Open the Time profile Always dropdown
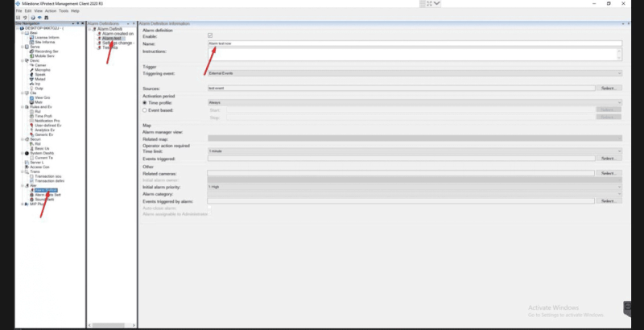The height and width of the screenshot is (330, 644). click(415, 102)
